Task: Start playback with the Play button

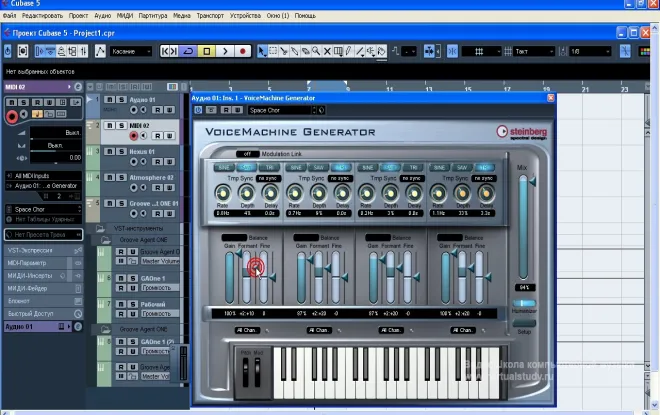Action: 225,51
